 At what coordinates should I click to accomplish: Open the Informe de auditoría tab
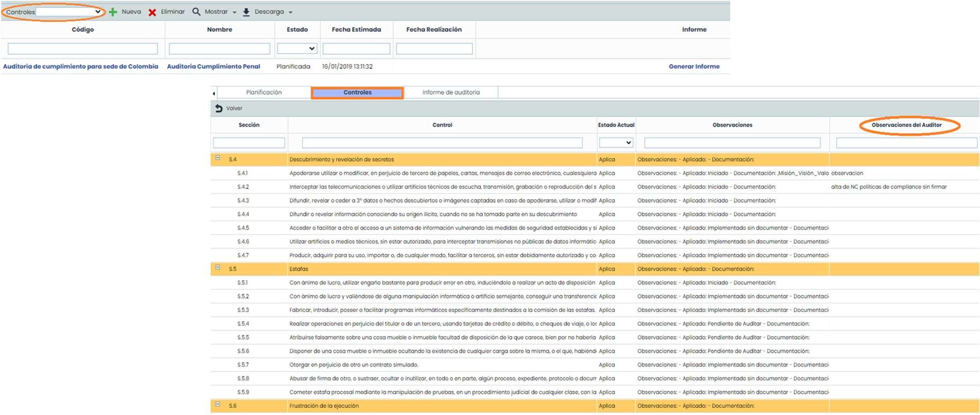tap(451, 92)
